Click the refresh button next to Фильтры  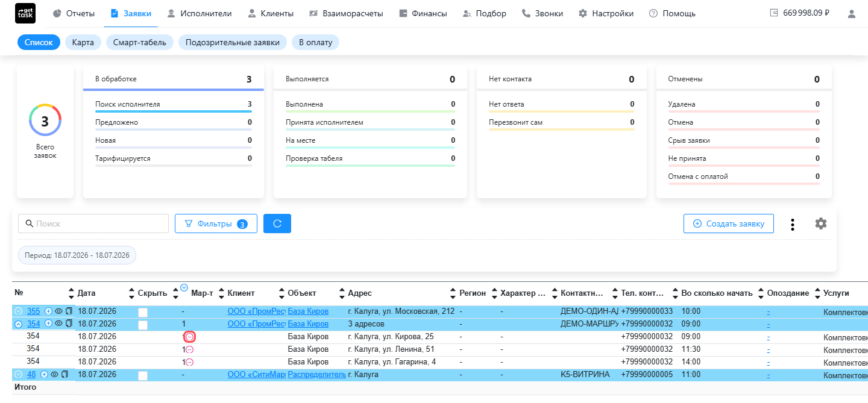[x=277, y=223]
